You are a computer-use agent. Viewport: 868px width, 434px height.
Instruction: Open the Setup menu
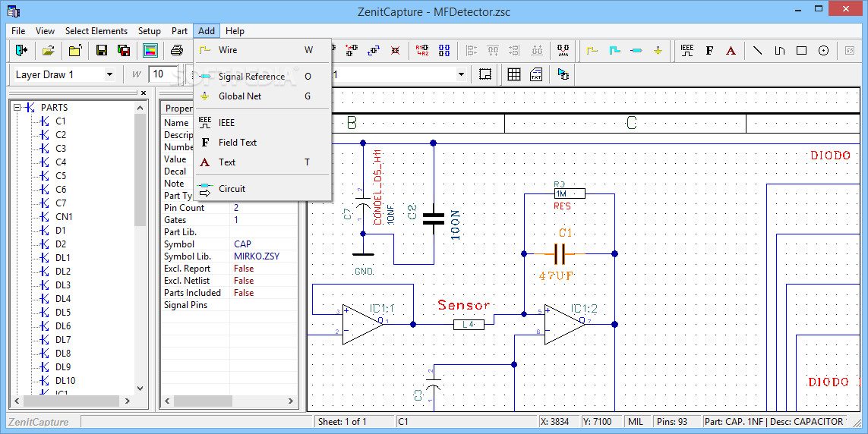[x=150, y=31]
